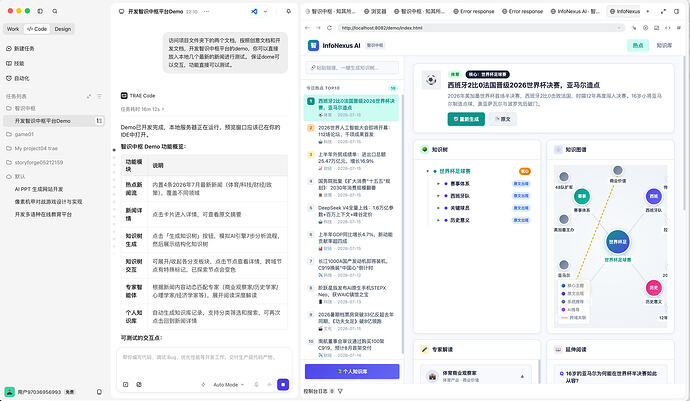Switch to the Work mode tab
This screenshot has height=401, width=690.
[x=13, y=29]
